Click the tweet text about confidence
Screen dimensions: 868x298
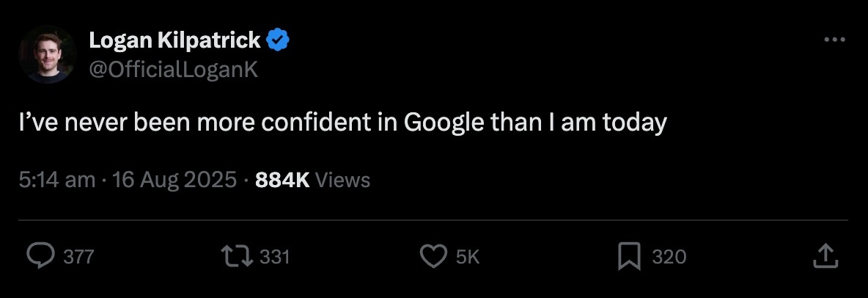[342, 123]
